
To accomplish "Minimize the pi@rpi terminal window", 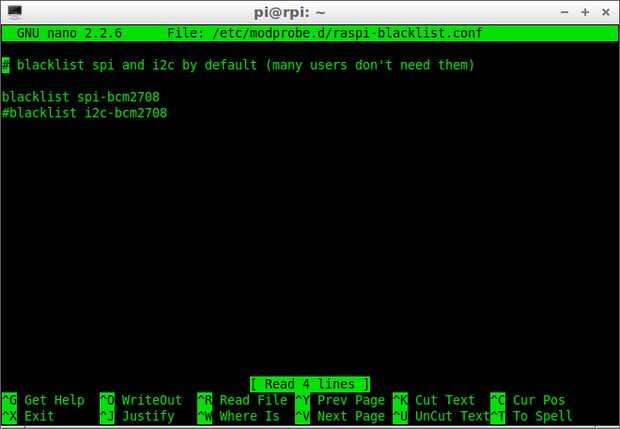I will pos(564,12).
